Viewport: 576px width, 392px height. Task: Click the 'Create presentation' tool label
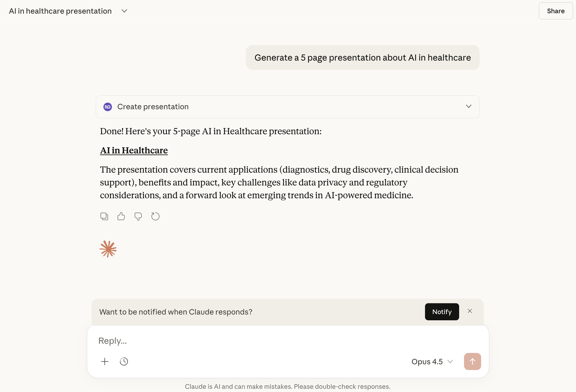point(153,107)
